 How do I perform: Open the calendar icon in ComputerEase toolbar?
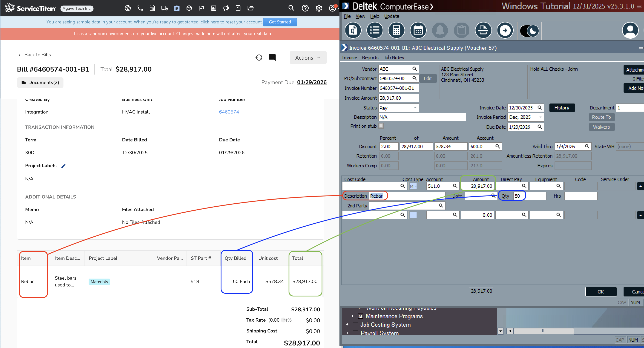(418, 30)
